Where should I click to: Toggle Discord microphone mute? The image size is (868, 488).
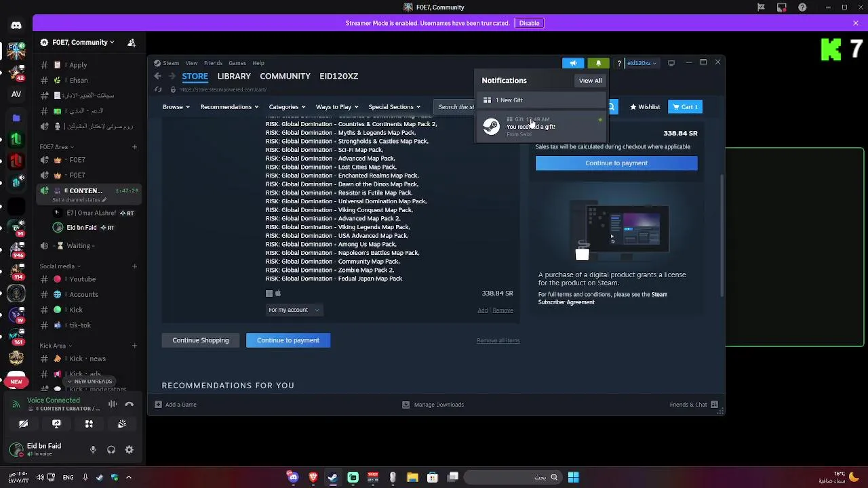point(93,449)
